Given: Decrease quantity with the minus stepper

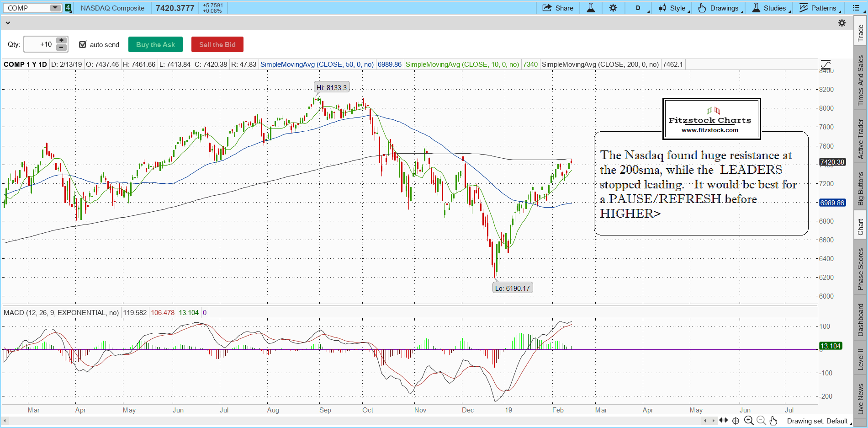Looking at the screenshot, I should (x=61, y=48).
